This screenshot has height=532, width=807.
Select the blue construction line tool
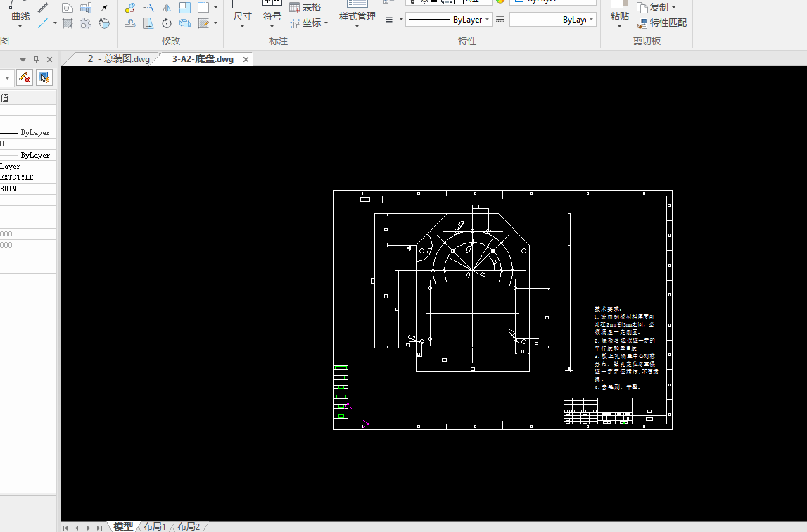43,23
